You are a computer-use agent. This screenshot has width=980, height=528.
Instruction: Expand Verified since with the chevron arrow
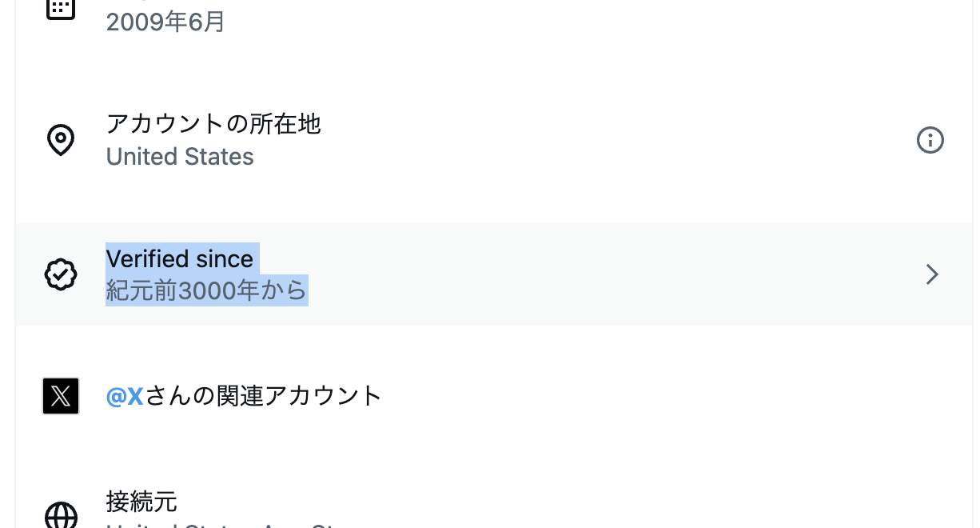[x=931, y=274]
